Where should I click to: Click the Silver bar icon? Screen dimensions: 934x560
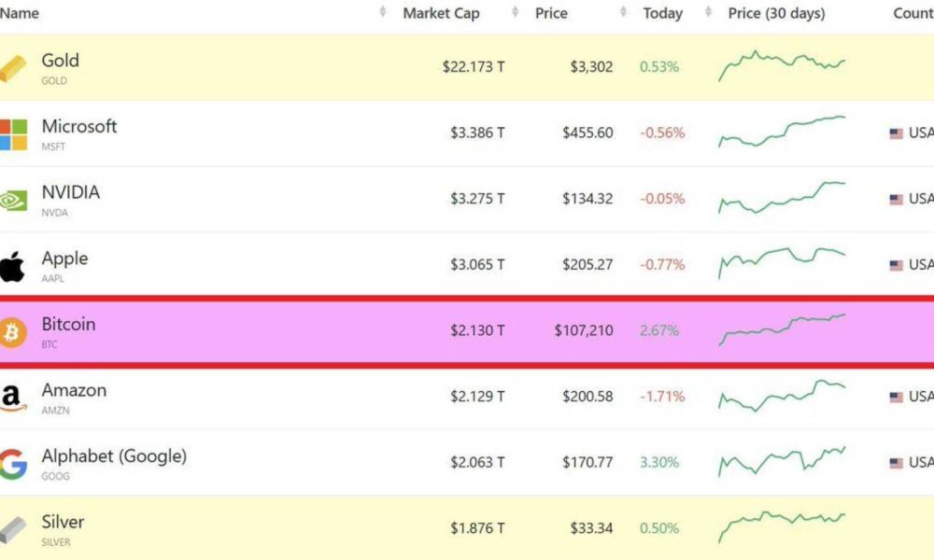(12, 529)
